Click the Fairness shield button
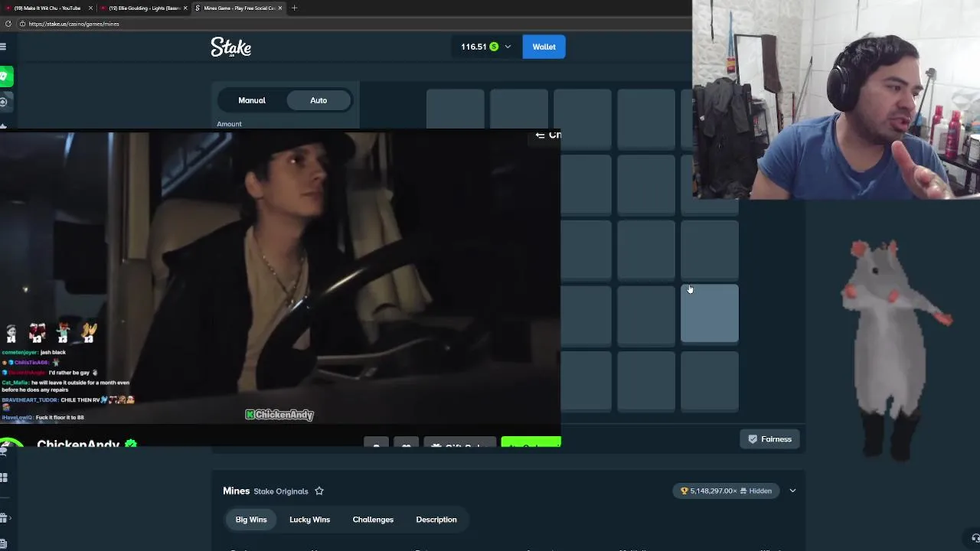Viewport: 980px width, 551px height. [x=769, y=439]
